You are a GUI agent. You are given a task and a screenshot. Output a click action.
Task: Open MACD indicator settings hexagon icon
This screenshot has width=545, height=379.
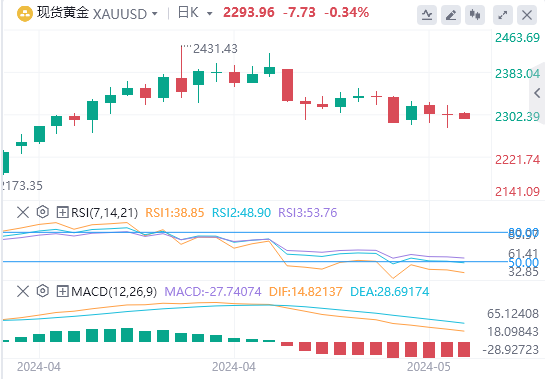[x=42, y=291]
